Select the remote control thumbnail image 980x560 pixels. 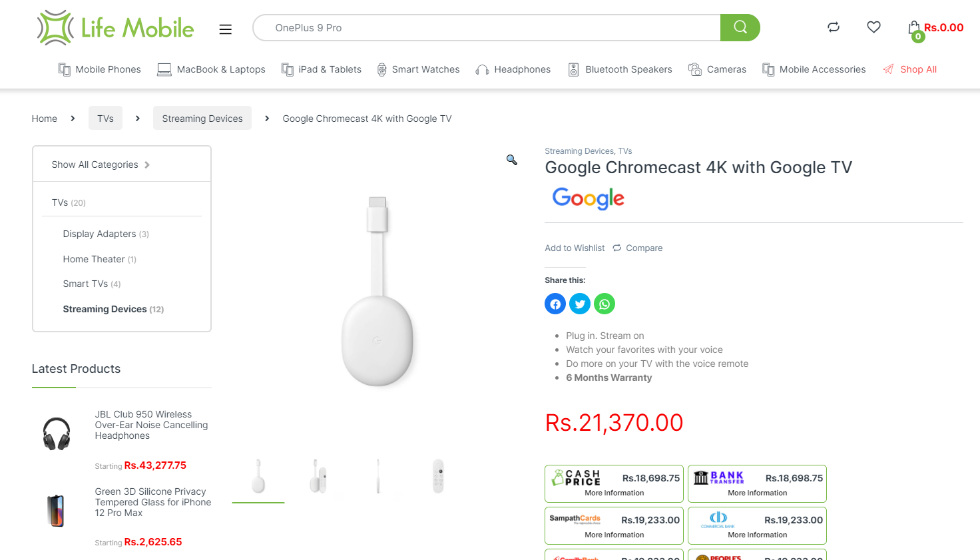[x=438, y=476]
